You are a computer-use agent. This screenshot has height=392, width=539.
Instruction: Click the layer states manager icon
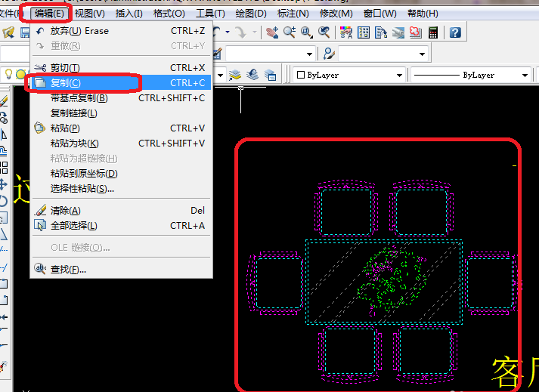click(269, 75)
